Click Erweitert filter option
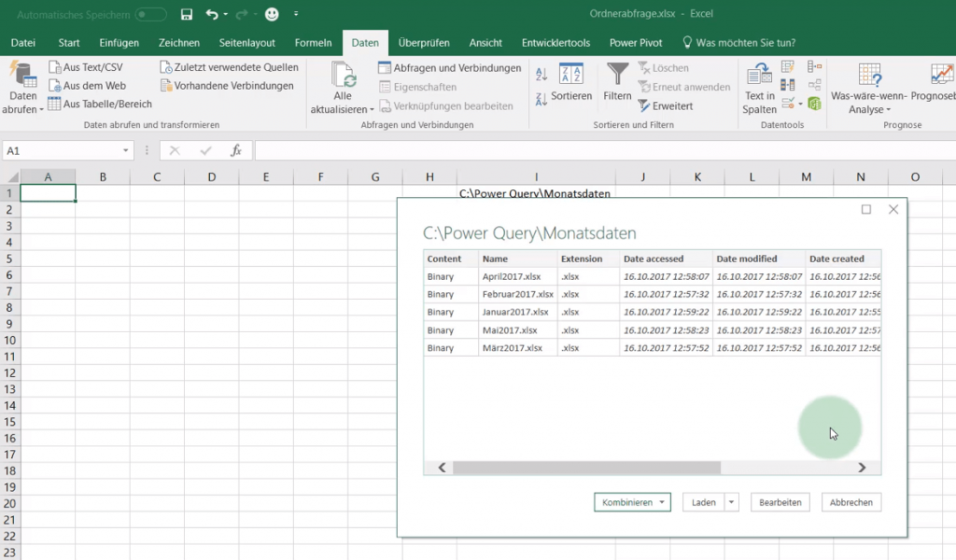The height and width of the screenshot is (560, 956). [666, 106]
